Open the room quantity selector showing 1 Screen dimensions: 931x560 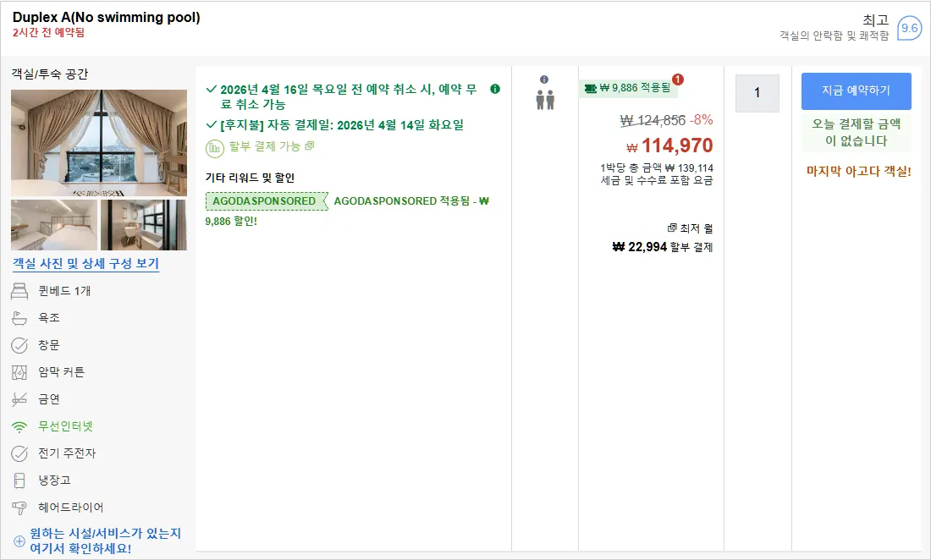click(757, 93)
